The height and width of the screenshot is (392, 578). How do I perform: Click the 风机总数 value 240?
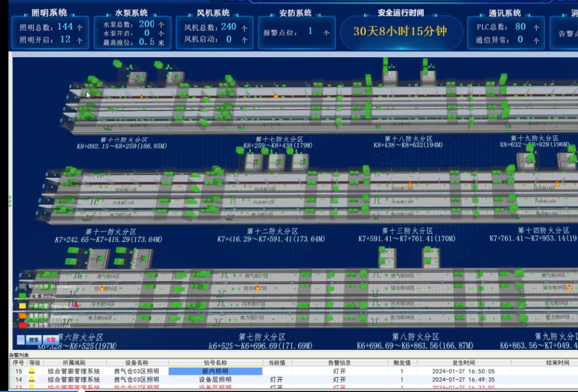[228, 27]
